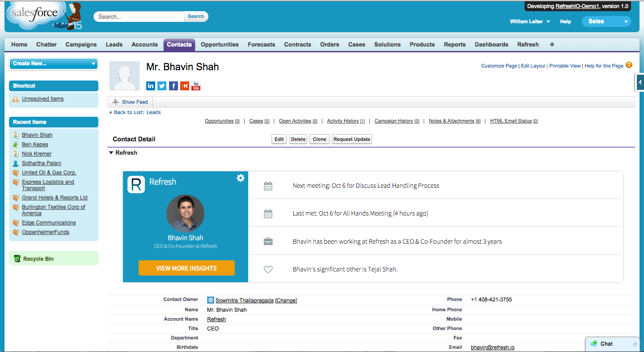Screen dimensions: 644x352
Task: Click Bhavin Shah's blank profile photo placeholder
Action: [124, 76]
